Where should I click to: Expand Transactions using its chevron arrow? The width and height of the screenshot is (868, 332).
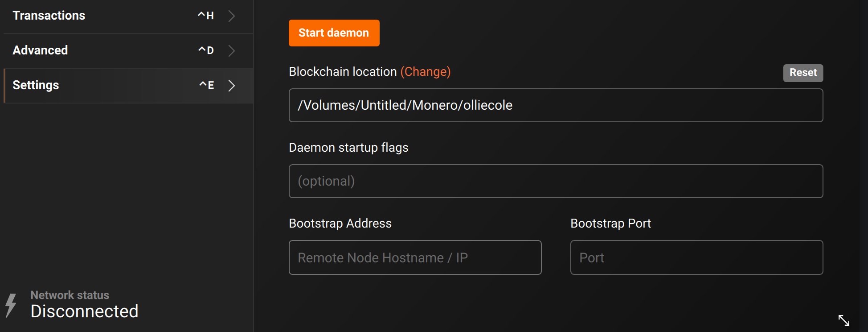pyautogui.click(x=231, y=16)
